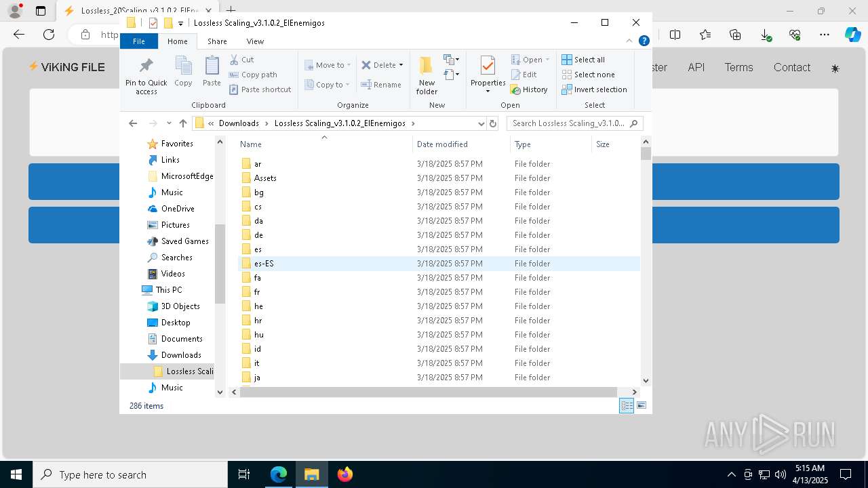Open the File ribbon menu

click(139, 41)
